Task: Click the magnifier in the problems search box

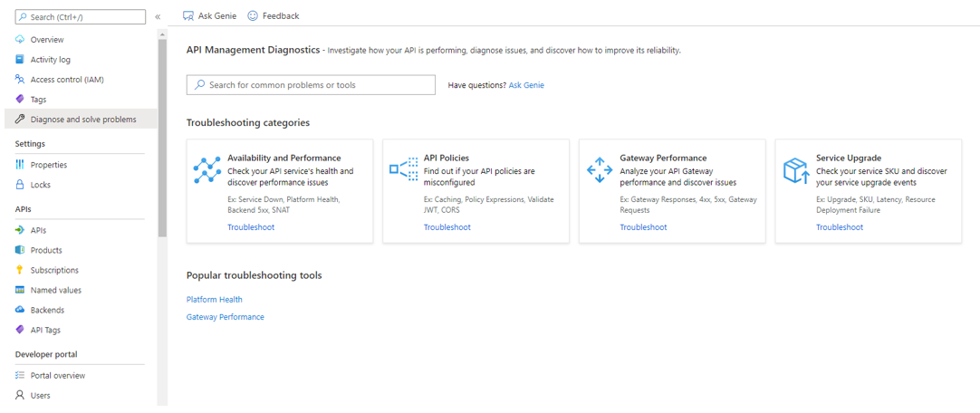Action: (x=199, y=85)
